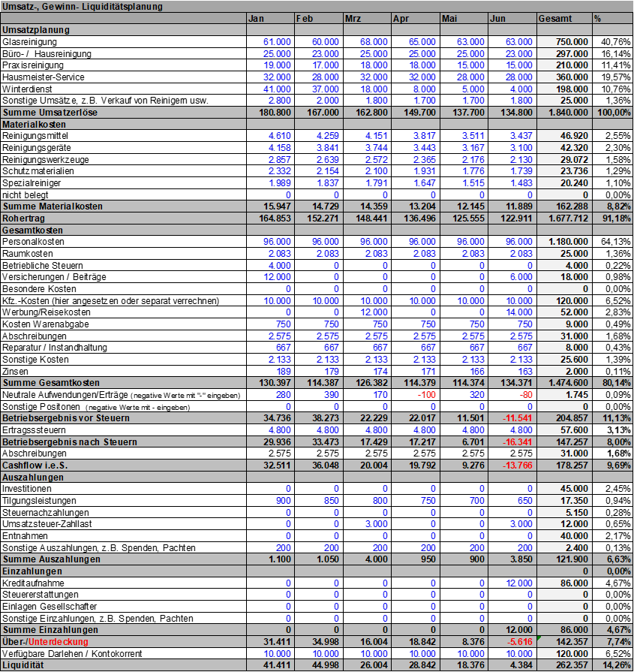
Task: Select the Betriebsergebnis vor Steuern label
Action: (66, 417)
